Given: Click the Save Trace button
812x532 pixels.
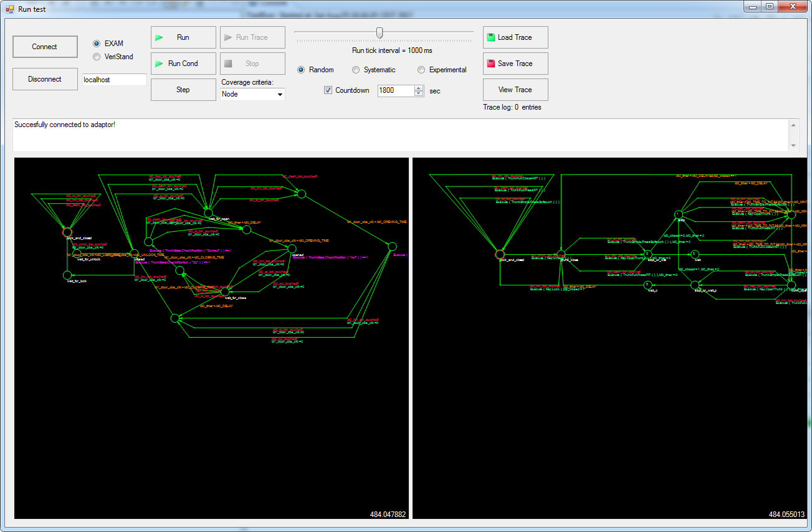Looking at the screenshot, I should coord(515,64).
